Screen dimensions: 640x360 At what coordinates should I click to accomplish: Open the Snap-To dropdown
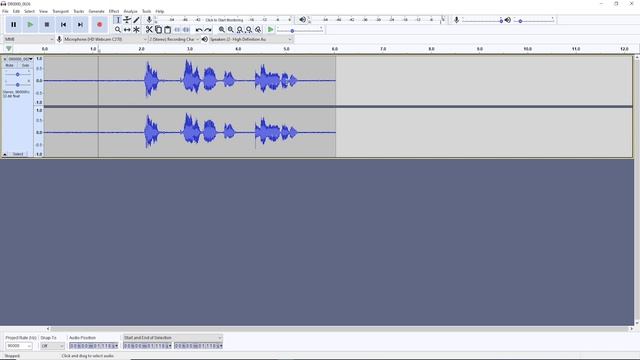coord(52,346)
